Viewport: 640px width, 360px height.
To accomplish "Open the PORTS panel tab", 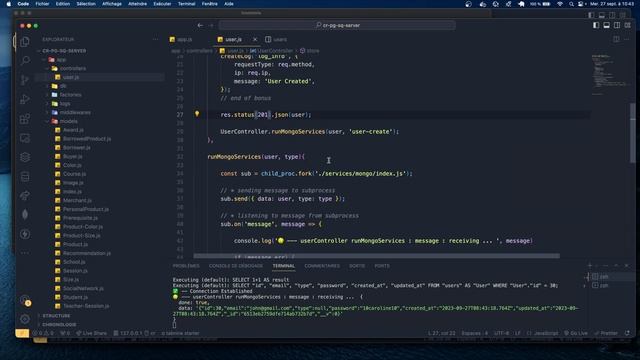I will pyautogui.click(x=382, y=266).
